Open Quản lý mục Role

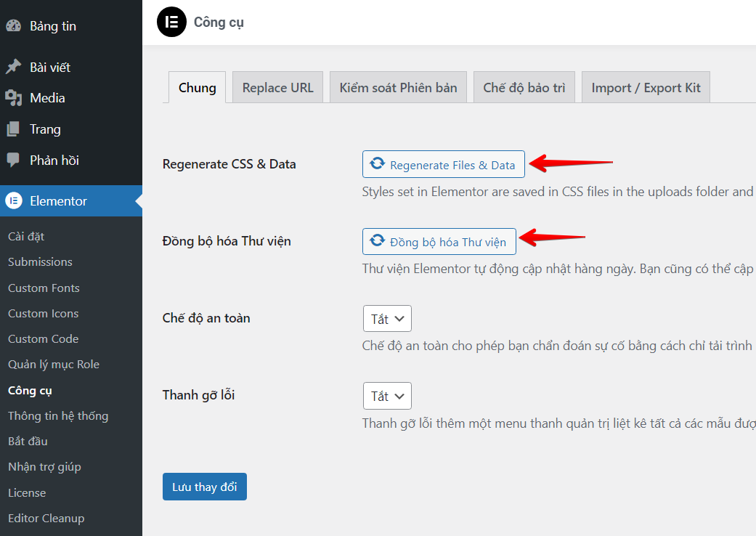54,365
